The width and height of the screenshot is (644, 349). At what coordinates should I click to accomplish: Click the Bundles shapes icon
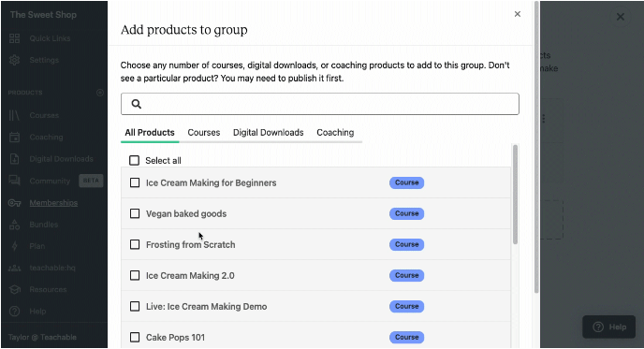[x=14, y=225]
